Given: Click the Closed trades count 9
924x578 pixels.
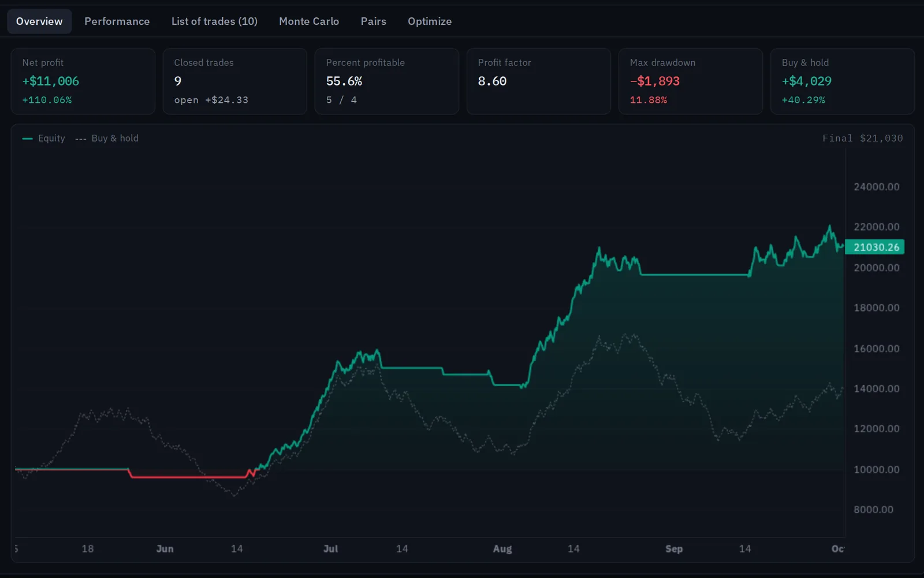Looking at the screenshot, I should coord(178,81).
